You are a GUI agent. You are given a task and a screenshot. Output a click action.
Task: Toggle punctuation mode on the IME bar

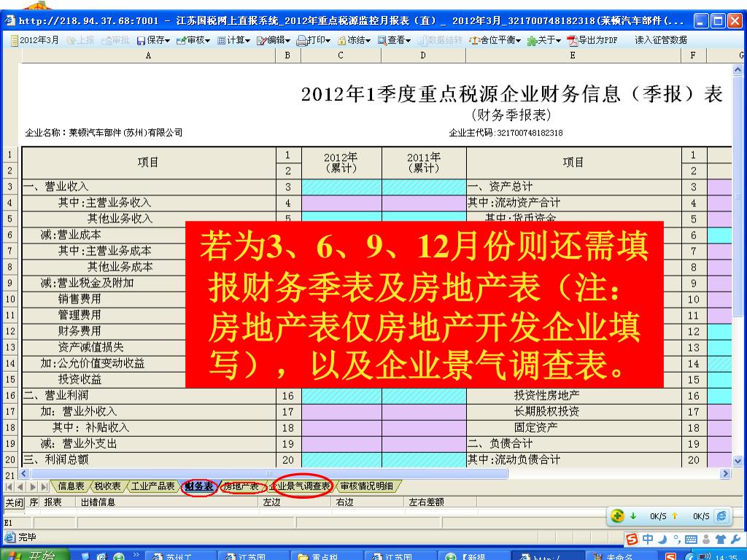coord(676,540)
